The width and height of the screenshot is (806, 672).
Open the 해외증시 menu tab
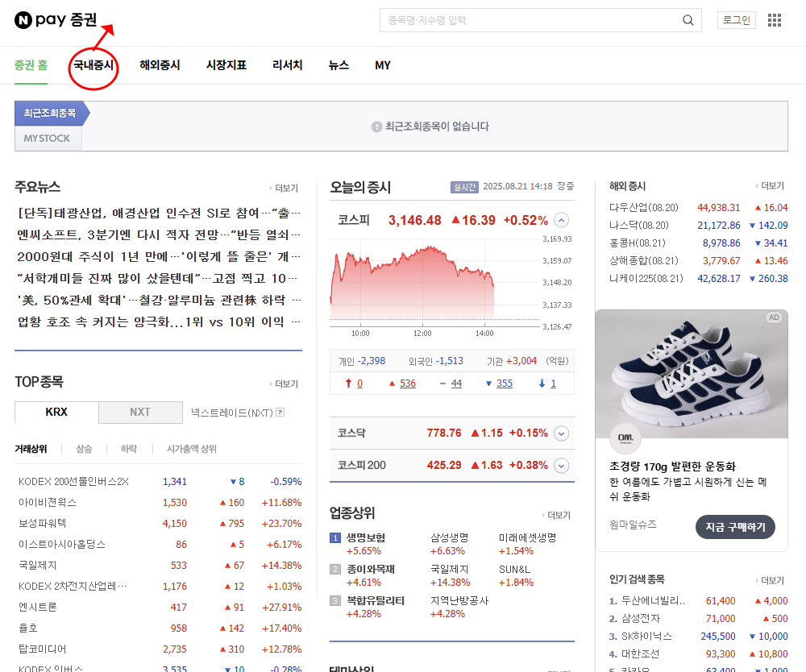(160, 65)
